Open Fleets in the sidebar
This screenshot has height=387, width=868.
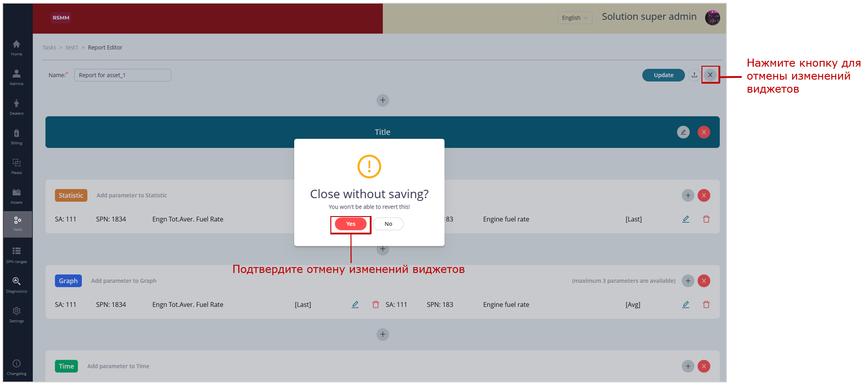[17, 166]
